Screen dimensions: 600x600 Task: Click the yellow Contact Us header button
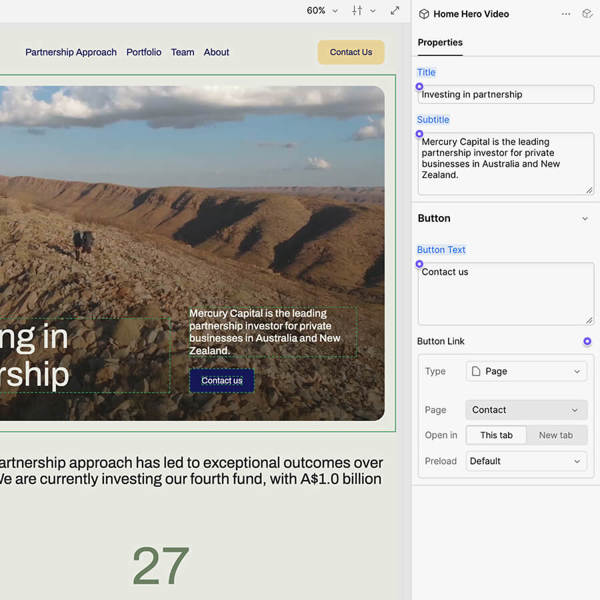[351, 52]
